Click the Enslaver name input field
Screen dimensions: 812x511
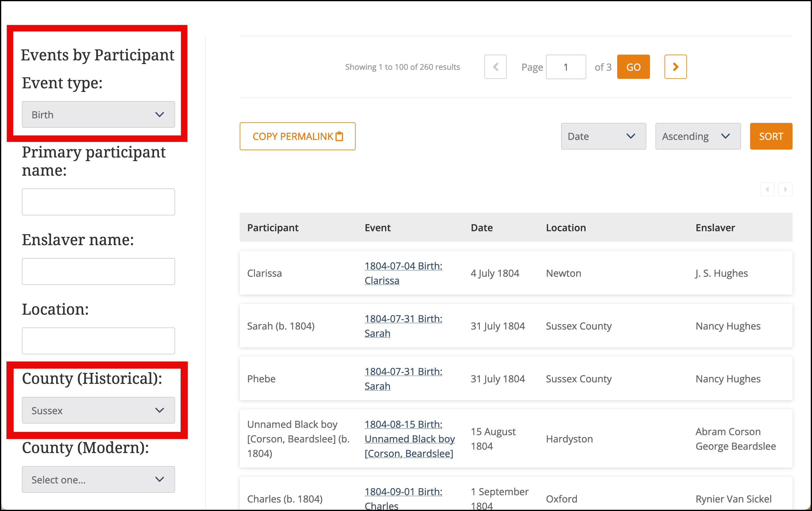click(x=98, y=271)
